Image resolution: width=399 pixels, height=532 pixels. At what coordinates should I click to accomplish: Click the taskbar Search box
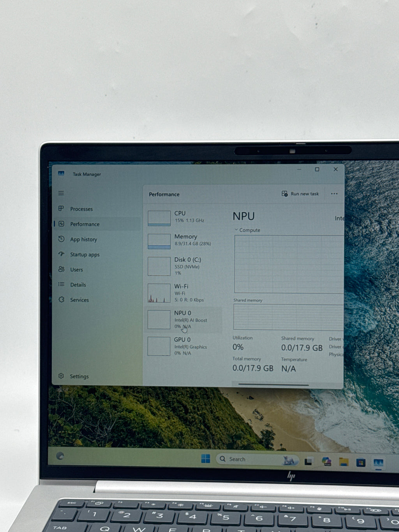(257, 460)
